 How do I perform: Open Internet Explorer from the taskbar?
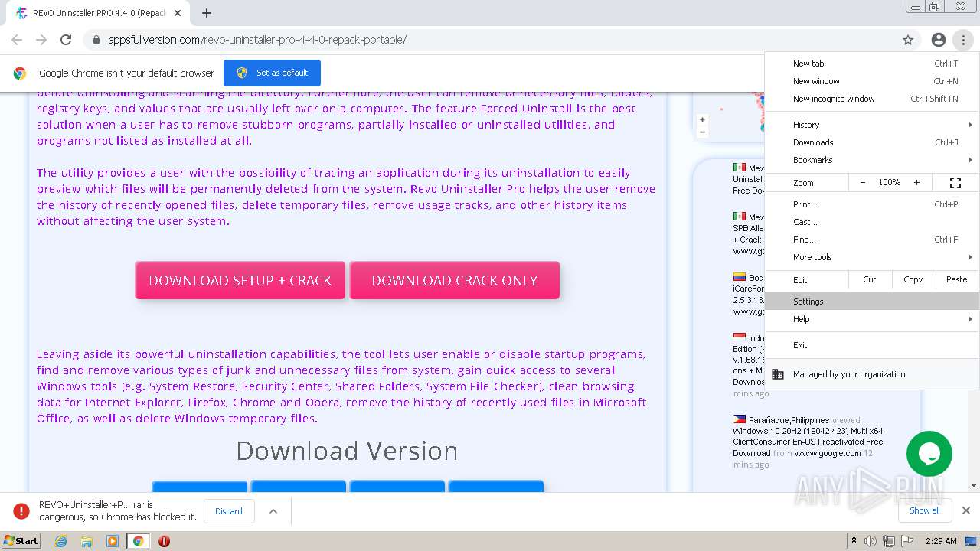[61, 541]
